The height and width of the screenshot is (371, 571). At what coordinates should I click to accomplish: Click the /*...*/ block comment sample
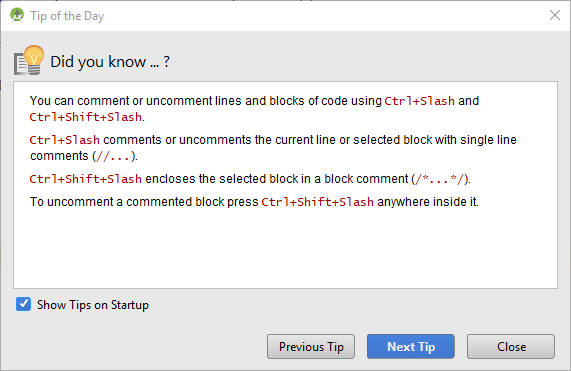(440, 179)
